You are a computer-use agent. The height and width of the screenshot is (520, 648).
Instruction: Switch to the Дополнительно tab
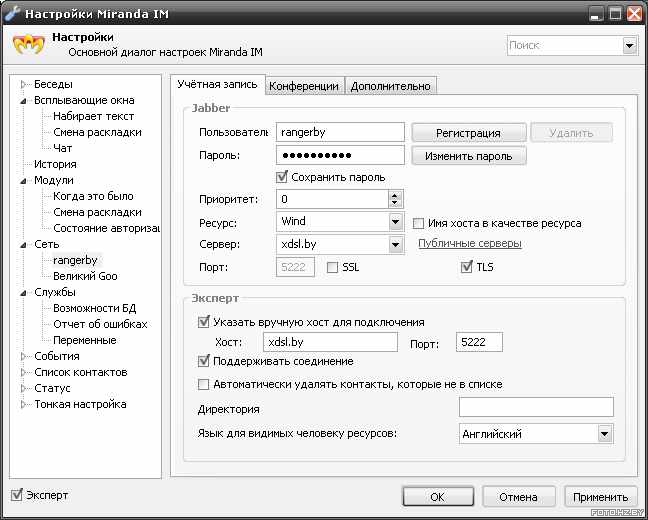point(391,86)
